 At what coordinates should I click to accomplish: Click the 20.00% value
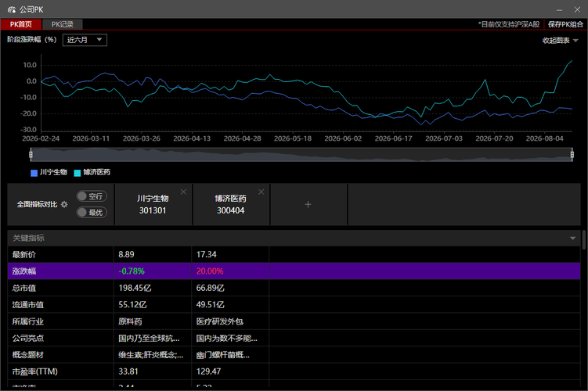[x=210, y=271]
